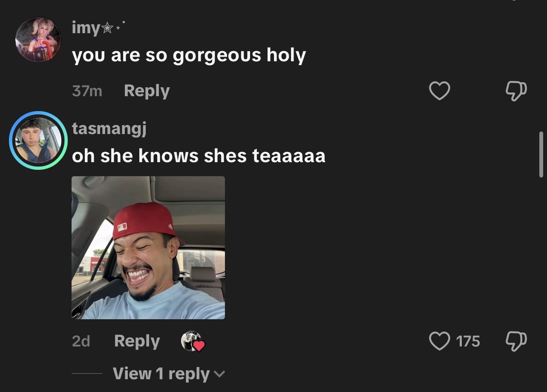The height and width of the screenshot is (392, 547).
Task: Open the attached photo in tasmangj's comment
Action: [x=148, y=248]
